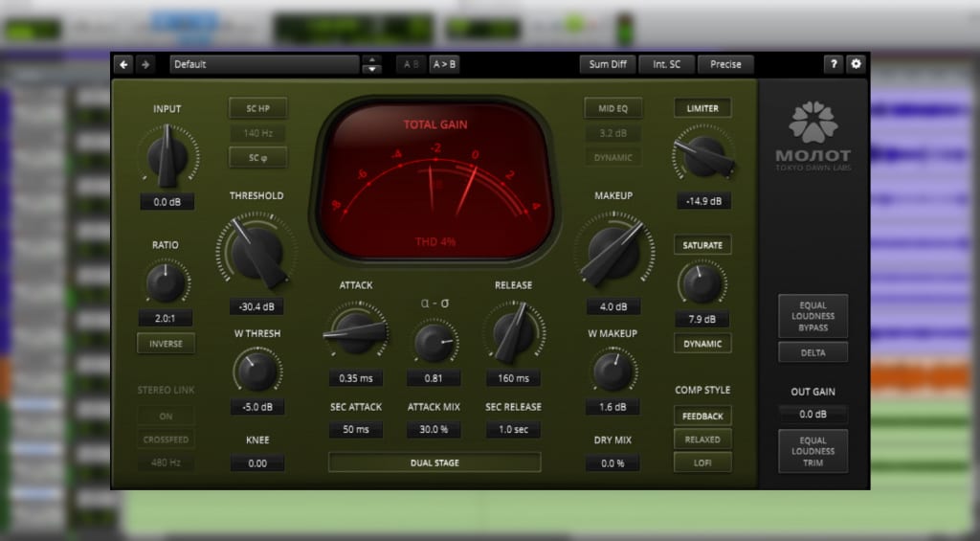Edit the -14.9 dB limiter value
980x541 pixels.
tap(703, 201)
